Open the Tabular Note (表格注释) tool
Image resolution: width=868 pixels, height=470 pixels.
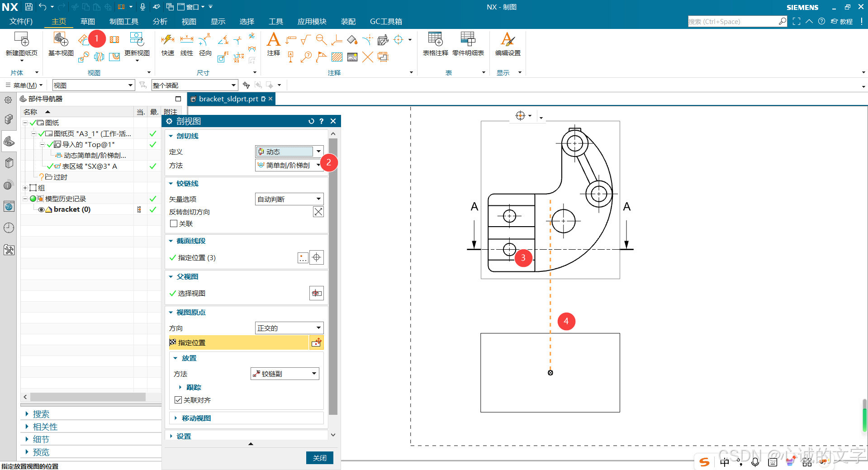(435, 39)
